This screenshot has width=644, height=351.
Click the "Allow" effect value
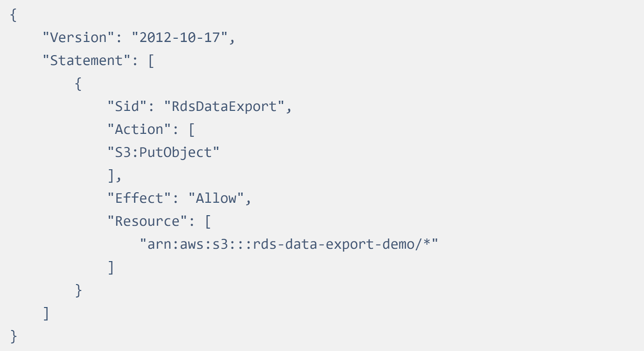216,198
